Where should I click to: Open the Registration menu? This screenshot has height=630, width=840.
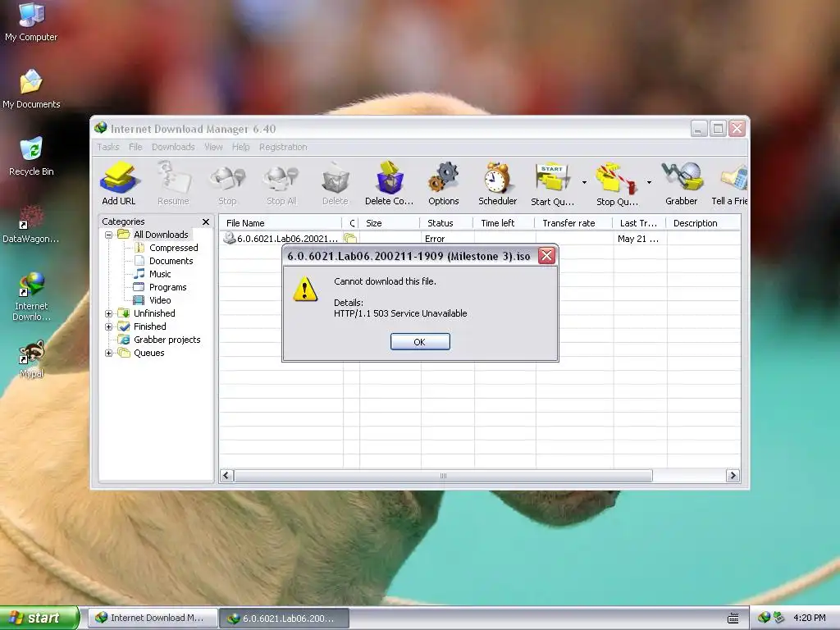coord(283,147)
